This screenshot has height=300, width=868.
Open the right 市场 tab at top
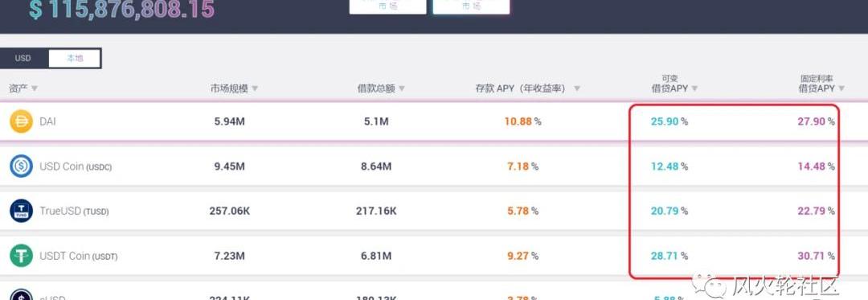(471, 6)
